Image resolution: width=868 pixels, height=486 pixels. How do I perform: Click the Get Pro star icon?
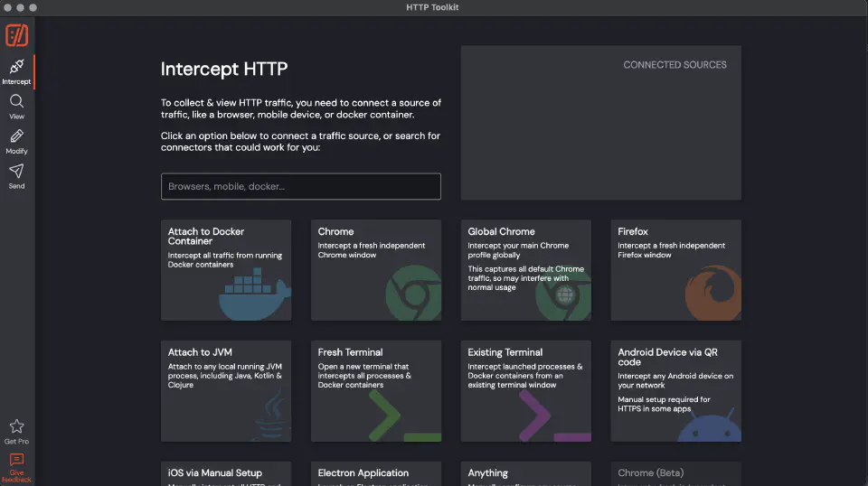pos(16,426)
